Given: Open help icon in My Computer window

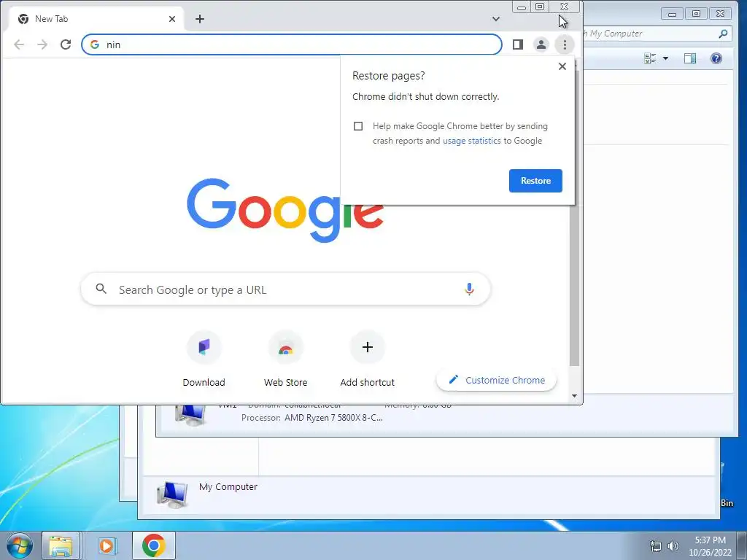Looking at the screenshot, I should click(716, 58).
